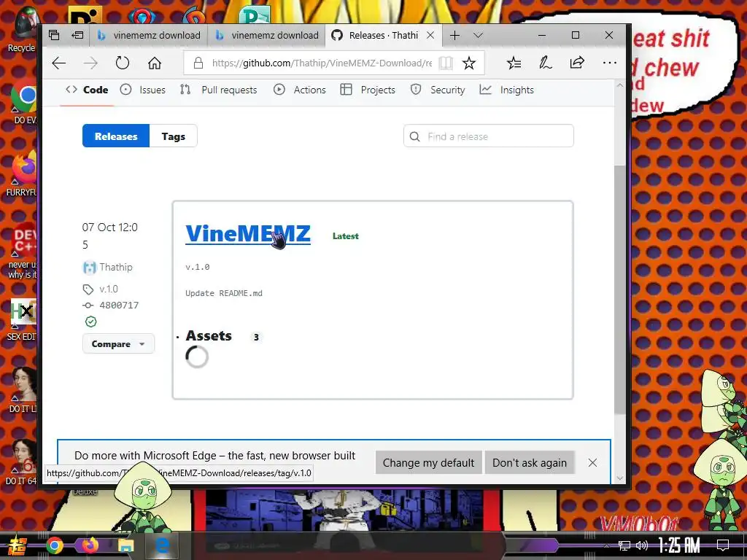
Task: Click the forward navigation arrow
Action: [x=90, y=63]
